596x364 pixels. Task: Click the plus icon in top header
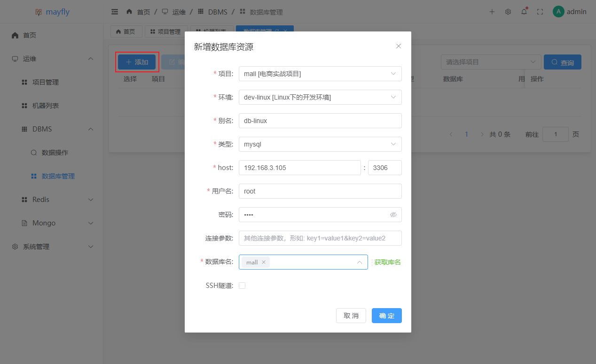(492, 12)
